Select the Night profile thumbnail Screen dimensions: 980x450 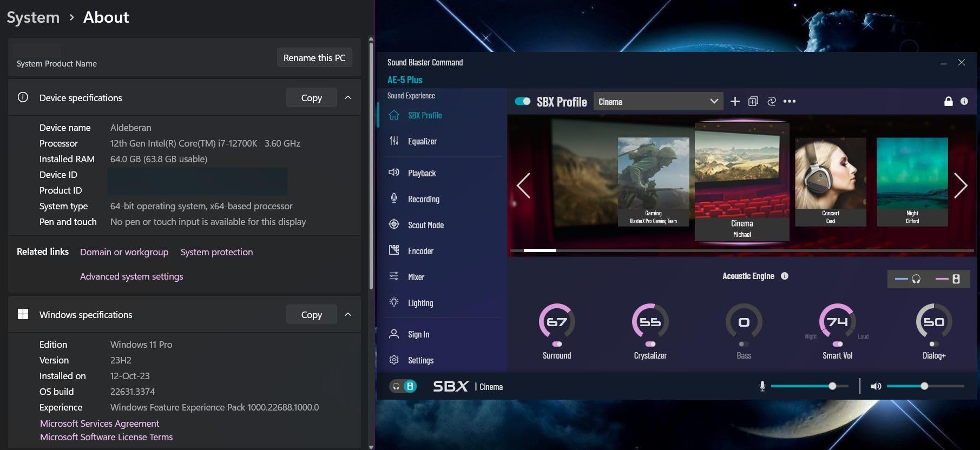(912, 182)
